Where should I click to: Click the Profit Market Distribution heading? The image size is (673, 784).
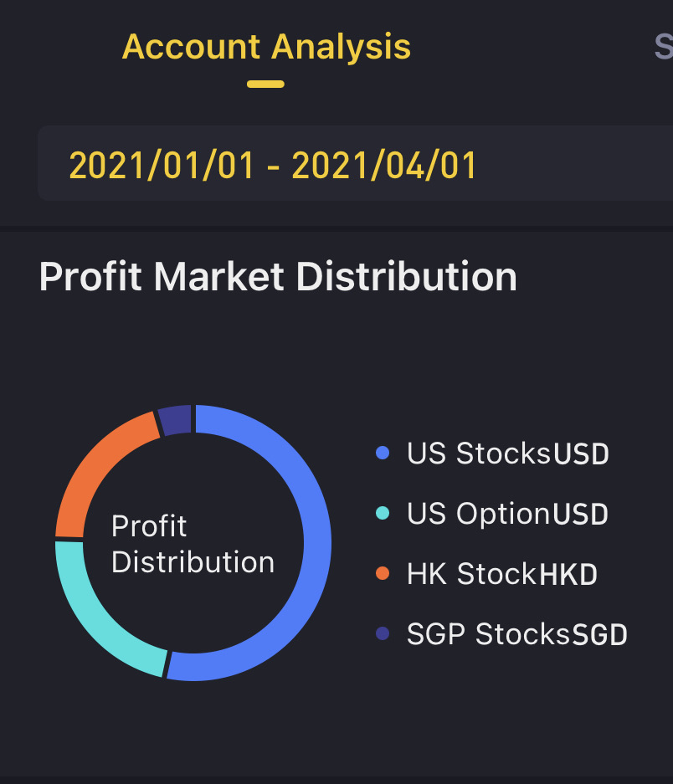pyautogui.click(x=278, y=276)
